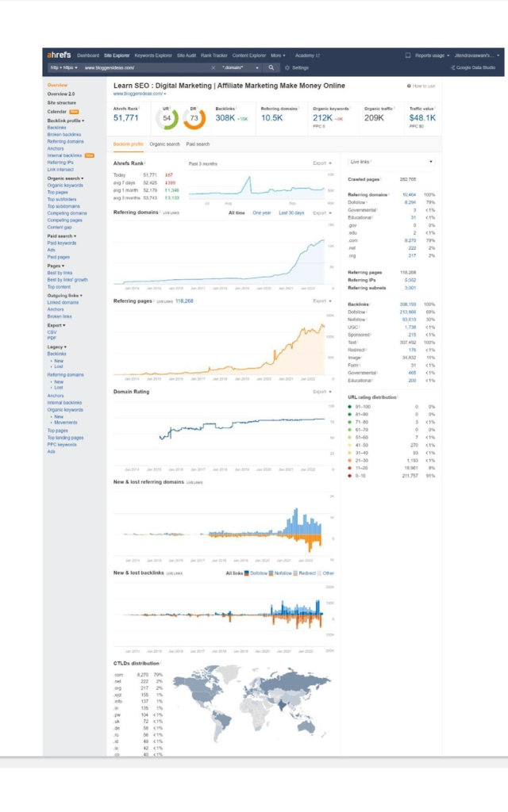Open Rank Tracker in top navigation

(214, 56)
